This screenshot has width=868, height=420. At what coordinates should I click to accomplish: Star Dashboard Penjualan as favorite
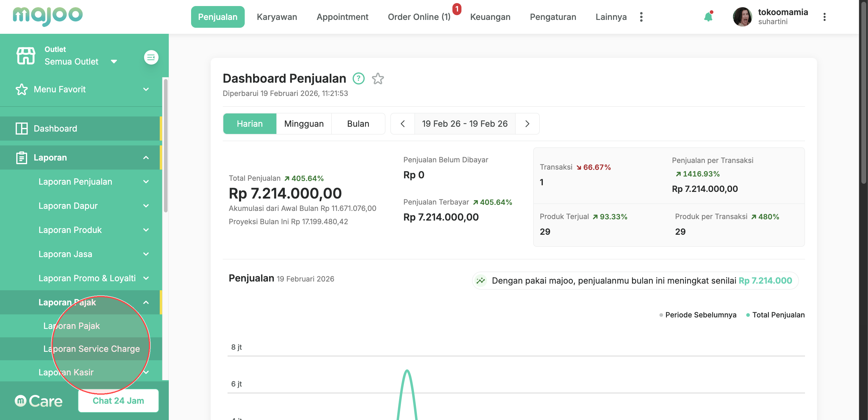click(x=378, y=79)
